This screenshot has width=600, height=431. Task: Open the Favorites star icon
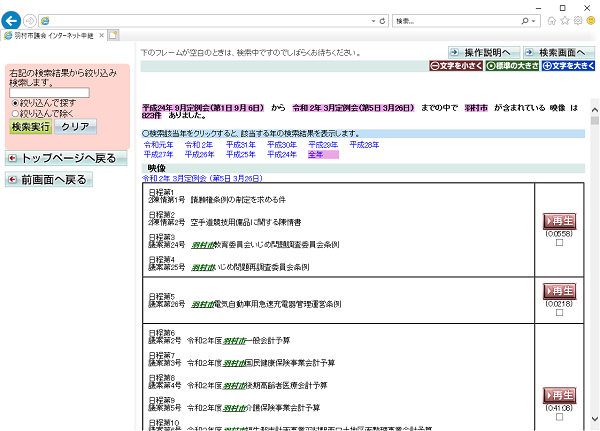[565, 21]
